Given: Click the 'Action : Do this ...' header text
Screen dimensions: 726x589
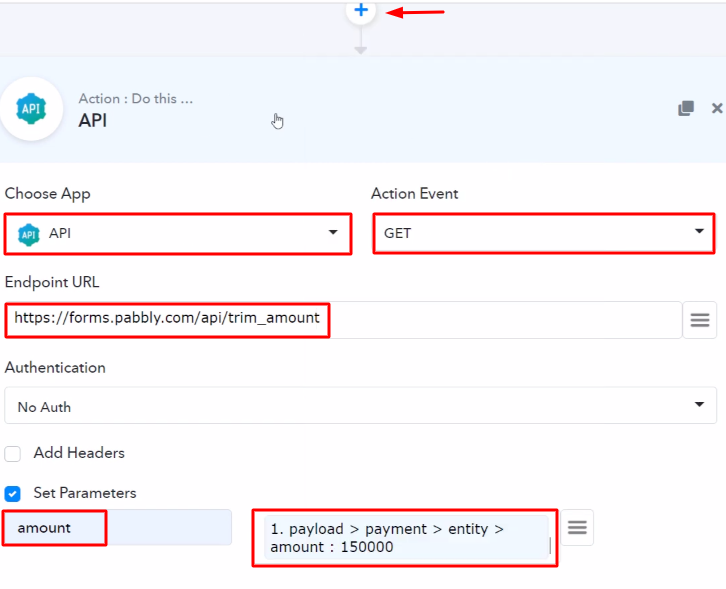Looking at the screenshot, I should coord(136,99).
